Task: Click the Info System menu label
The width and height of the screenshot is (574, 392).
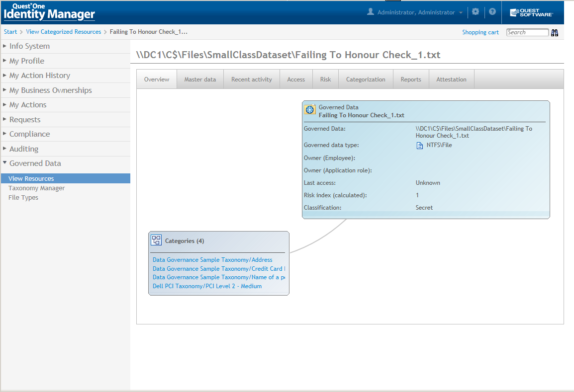Action: [x=30, y=46]
